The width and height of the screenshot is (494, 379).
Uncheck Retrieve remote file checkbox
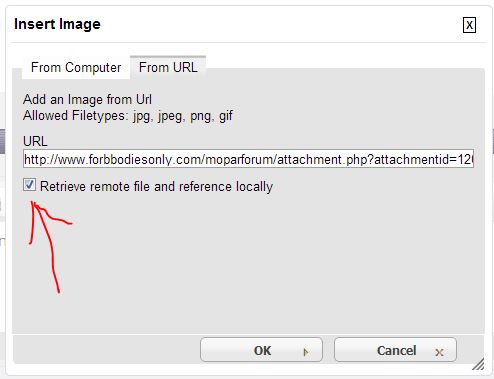pos(29,185)
